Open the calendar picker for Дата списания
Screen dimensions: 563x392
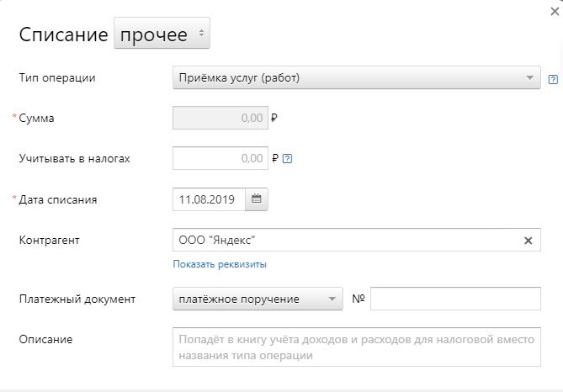coord(257,199)
